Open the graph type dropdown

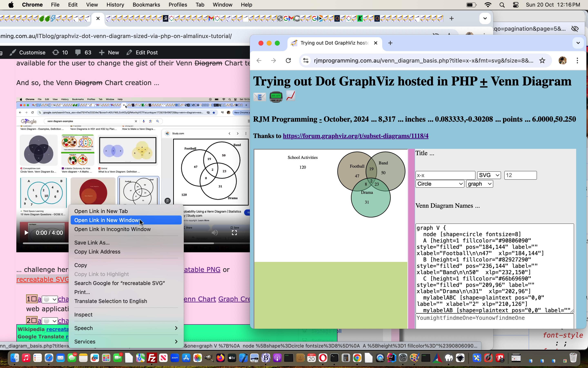tap(479, 184)
